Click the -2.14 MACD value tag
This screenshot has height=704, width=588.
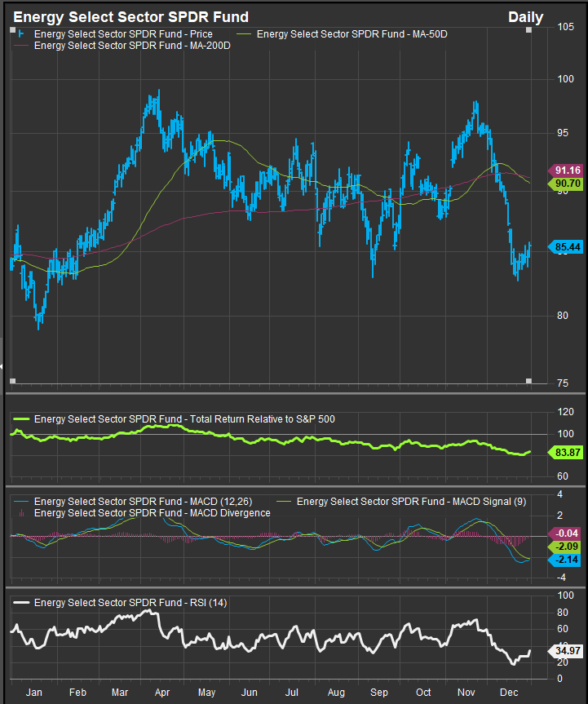click(x=565, y=560)
